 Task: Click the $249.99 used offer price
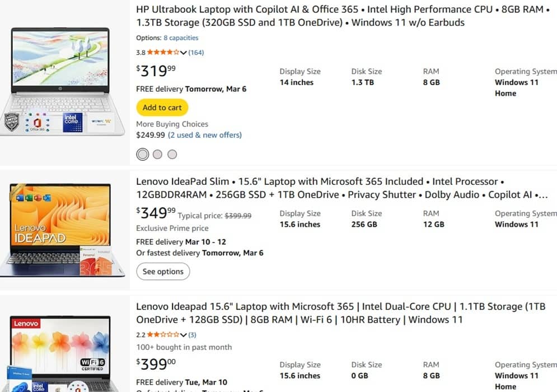point(149,135)
